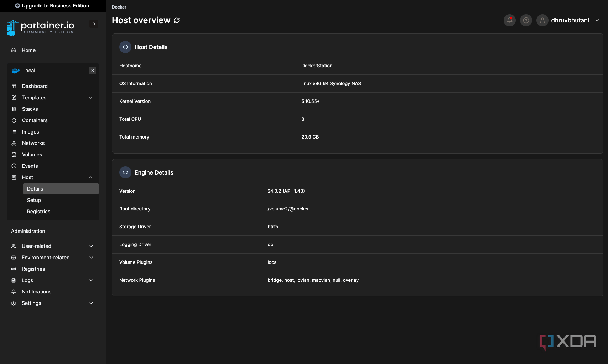The height and width of the screenshot is (364, 608).
Task: Click the Home house icon
Action: point(14,50)
